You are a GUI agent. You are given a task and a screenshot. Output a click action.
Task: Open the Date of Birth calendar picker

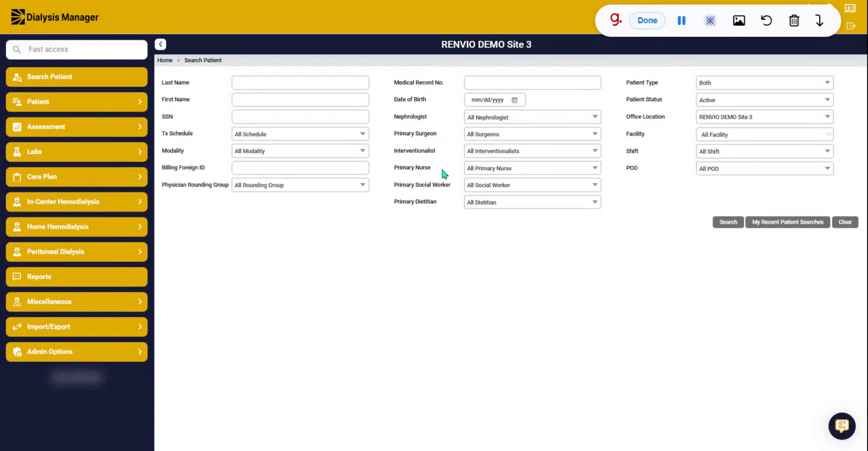[x=514, y=100]
